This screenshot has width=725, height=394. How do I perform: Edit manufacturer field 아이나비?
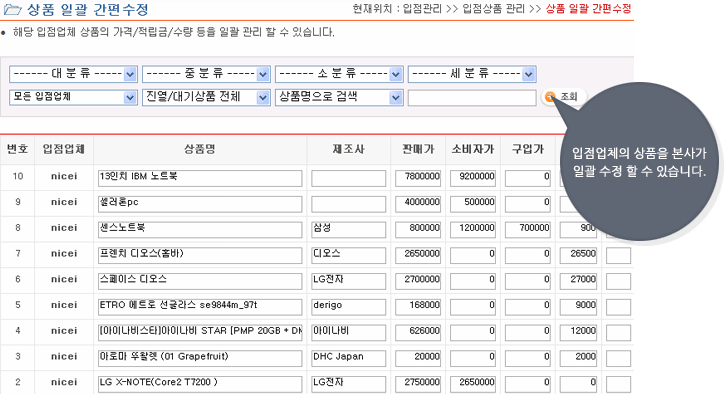(x=349, y=332)
